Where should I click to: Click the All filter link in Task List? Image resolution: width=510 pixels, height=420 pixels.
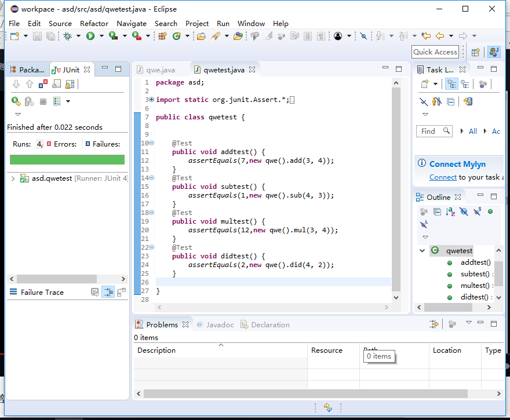(473, 132)
